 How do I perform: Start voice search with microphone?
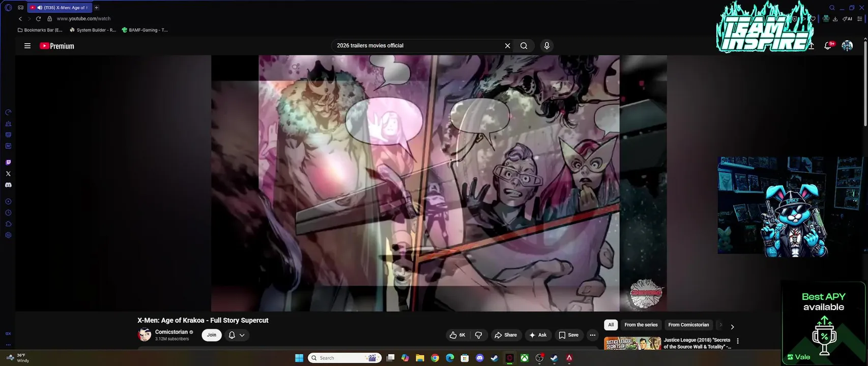[547, 46]
